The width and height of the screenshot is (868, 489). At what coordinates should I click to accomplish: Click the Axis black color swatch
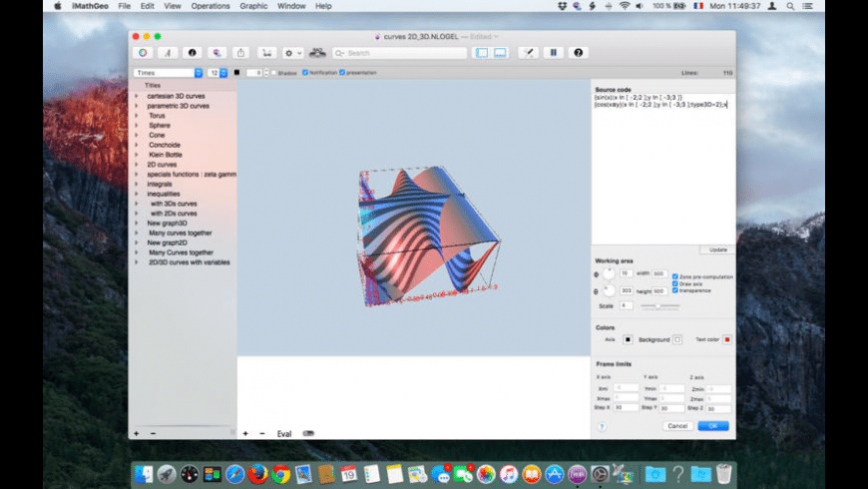tap(628, 339)
